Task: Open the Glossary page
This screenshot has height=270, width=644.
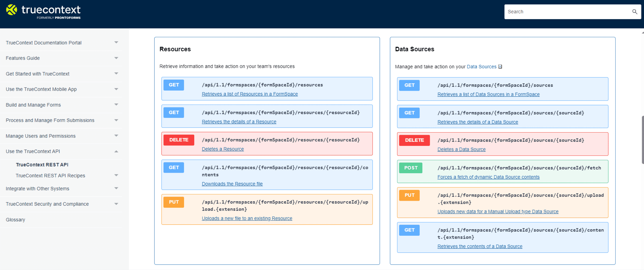Action: [x=15, y=220]
